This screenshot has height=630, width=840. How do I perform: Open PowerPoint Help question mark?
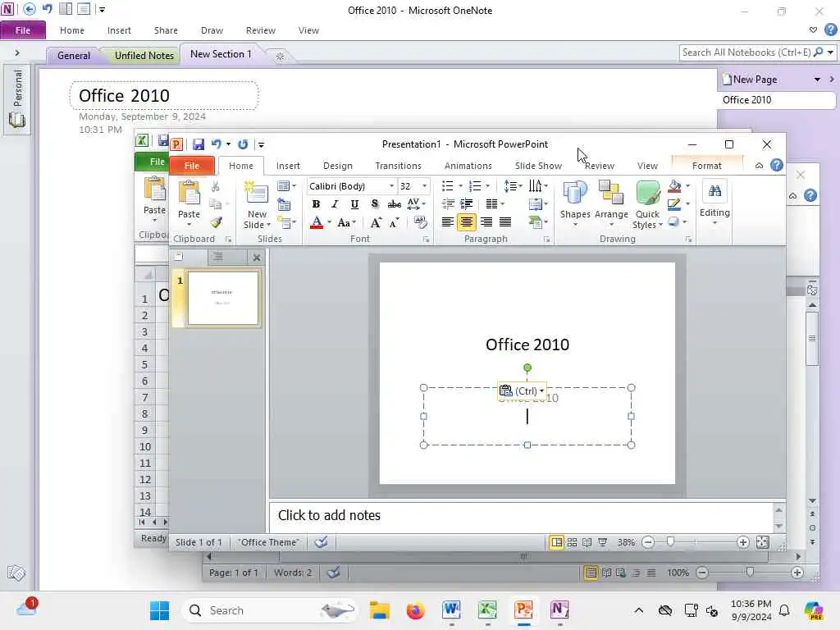[x=776, y=165]
